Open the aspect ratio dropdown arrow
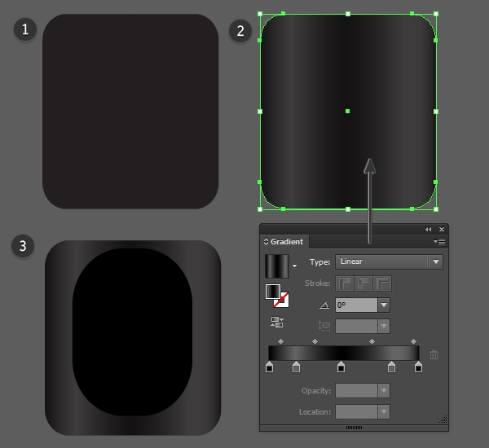 tap(384, 326)
